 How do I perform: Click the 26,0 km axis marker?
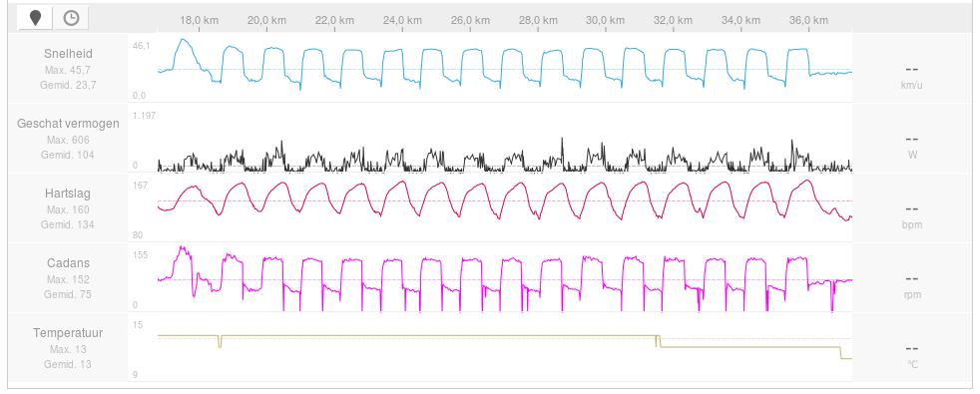click(x=470, y=20)
